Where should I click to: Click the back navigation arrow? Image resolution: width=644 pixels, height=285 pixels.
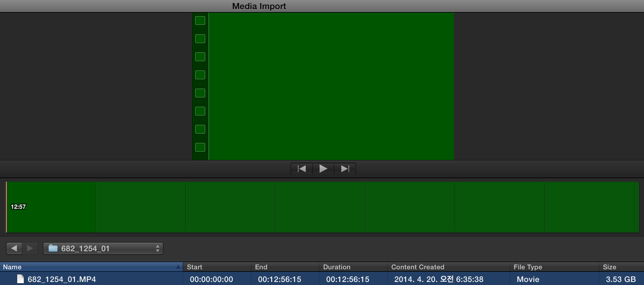14,248
